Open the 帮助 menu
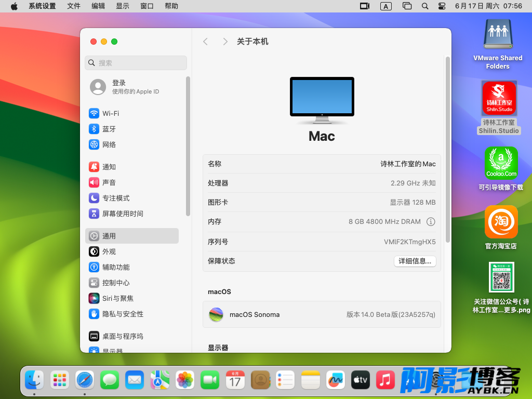 (x=171, y=6)
